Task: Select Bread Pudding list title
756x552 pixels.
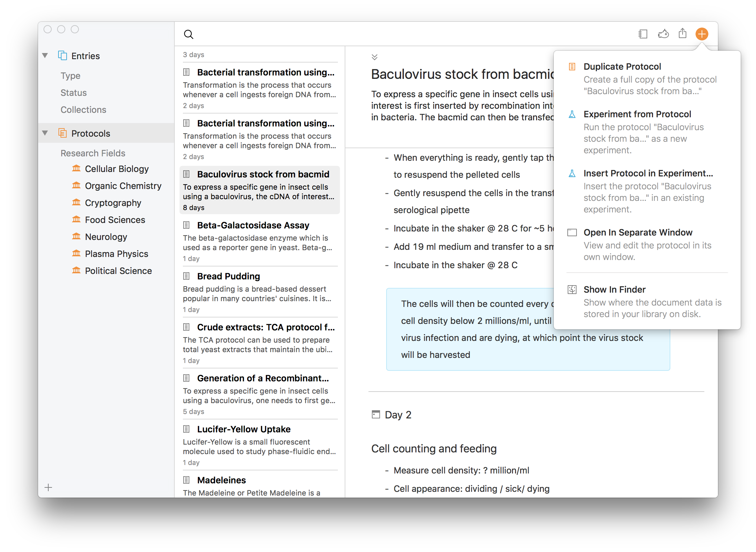Action: click(228, 276)
